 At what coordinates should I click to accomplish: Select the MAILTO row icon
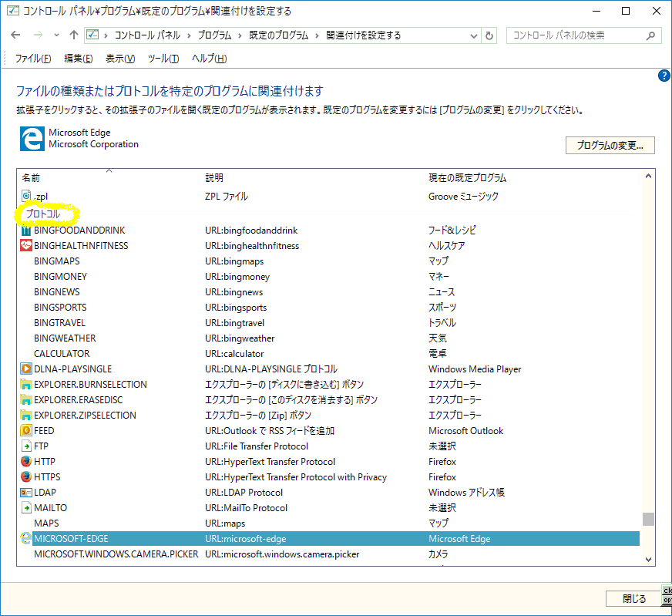click(x=26, y=507)
